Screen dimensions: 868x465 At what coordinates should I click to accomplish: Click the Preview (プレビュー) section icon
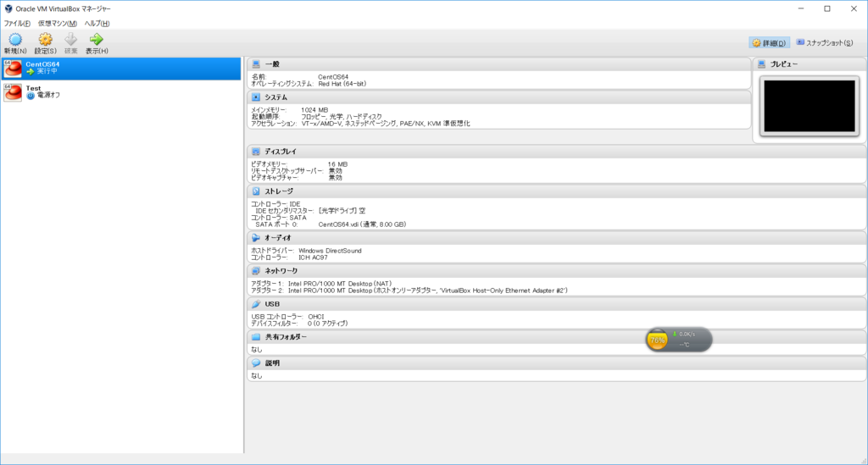[762, 64]
